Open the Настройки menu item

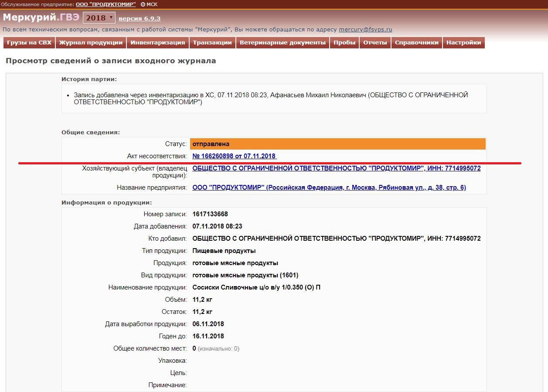[464, 43]
